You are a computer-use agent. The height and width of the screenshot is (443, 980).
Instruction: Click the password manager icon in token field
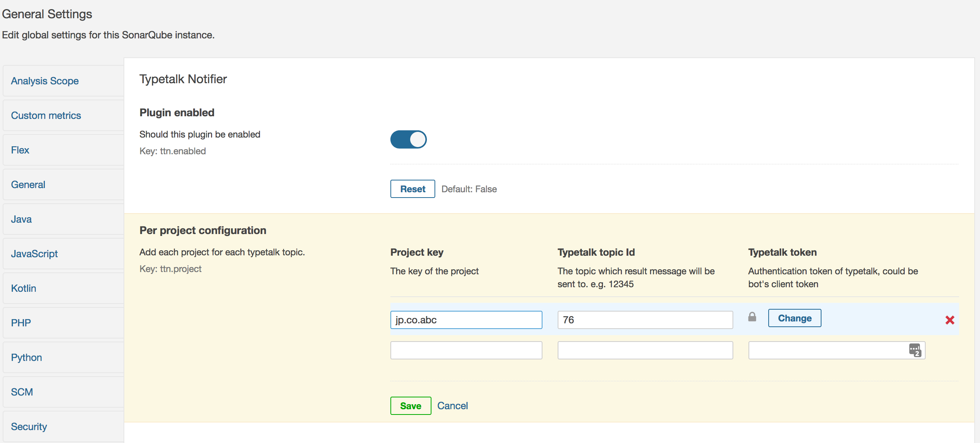[x=915, y=350]
